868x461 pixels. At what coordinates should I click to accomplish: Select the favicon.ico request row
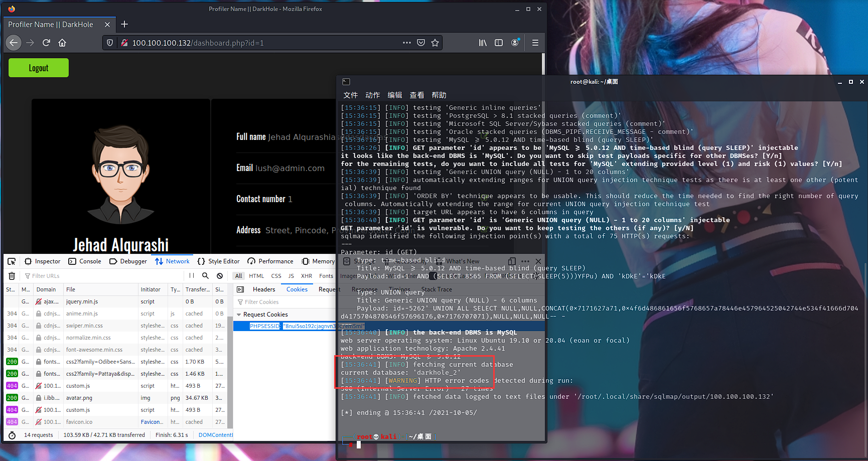[115, 422]
